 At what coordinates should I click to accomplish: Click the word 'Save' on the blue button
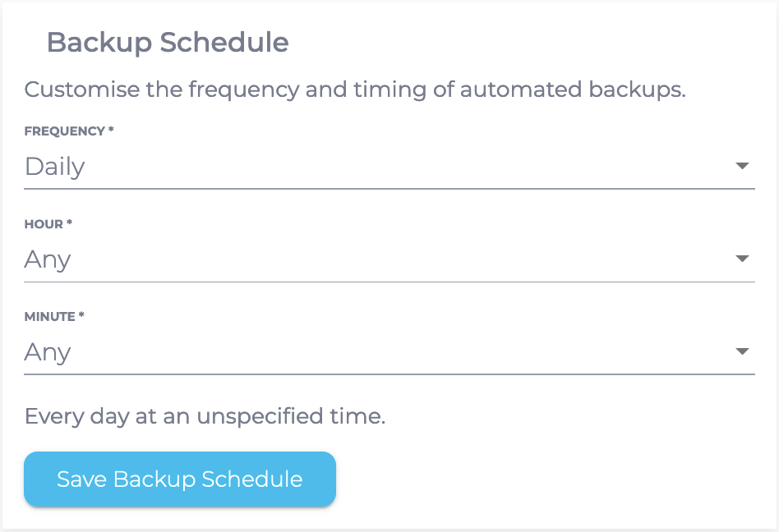(81, 479)
